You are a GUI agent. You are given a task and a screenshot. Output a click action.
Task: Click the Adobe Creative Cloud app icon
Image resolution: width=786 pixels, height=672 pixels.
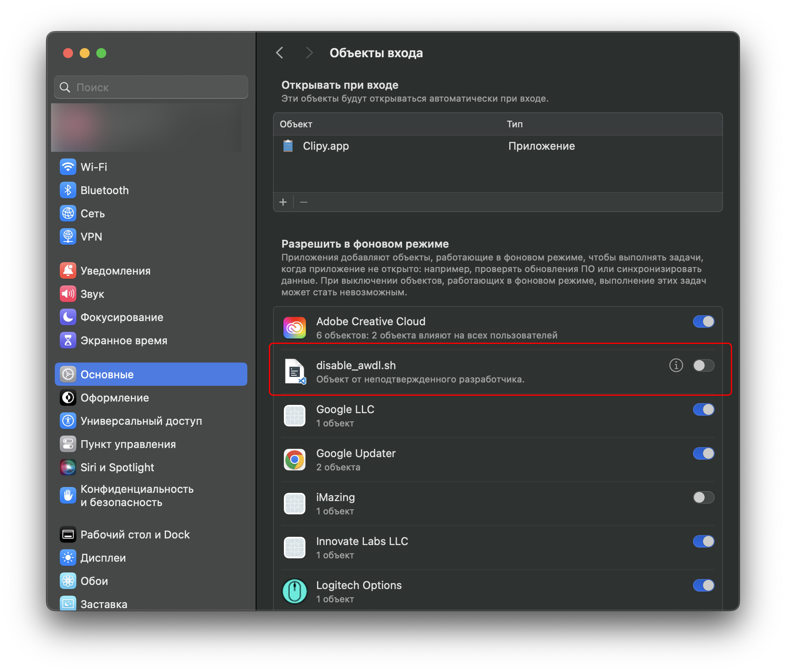[x=295, y=328]
